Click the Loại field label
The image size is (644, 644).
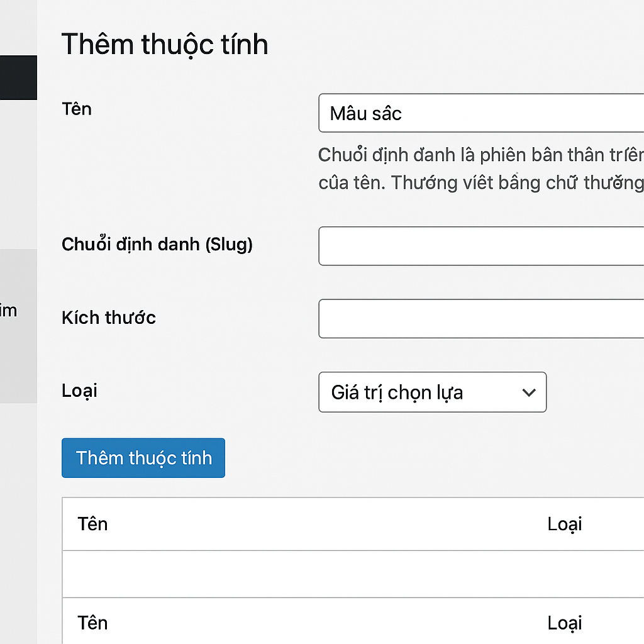[x=79, y=391]
